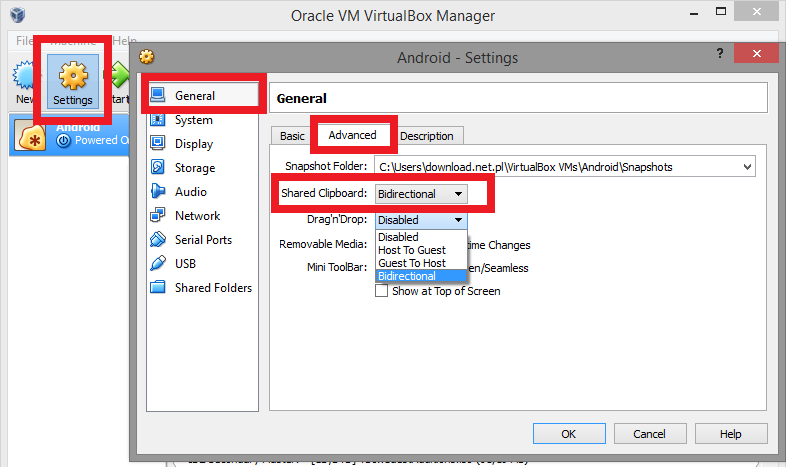
Task: Choose Bidirectional in Drag'n'Drop list
Action: pos(421,276)
